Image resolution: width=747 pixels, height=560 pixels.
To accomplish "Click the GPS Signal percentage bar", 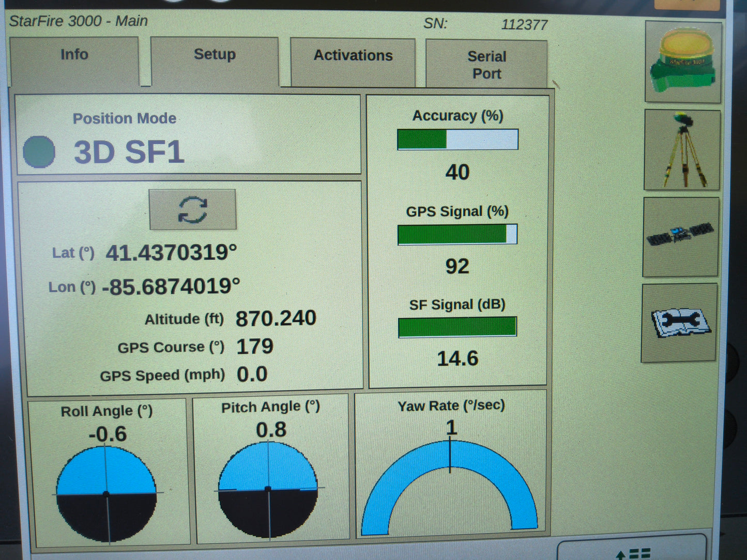I will click(457, 235).
